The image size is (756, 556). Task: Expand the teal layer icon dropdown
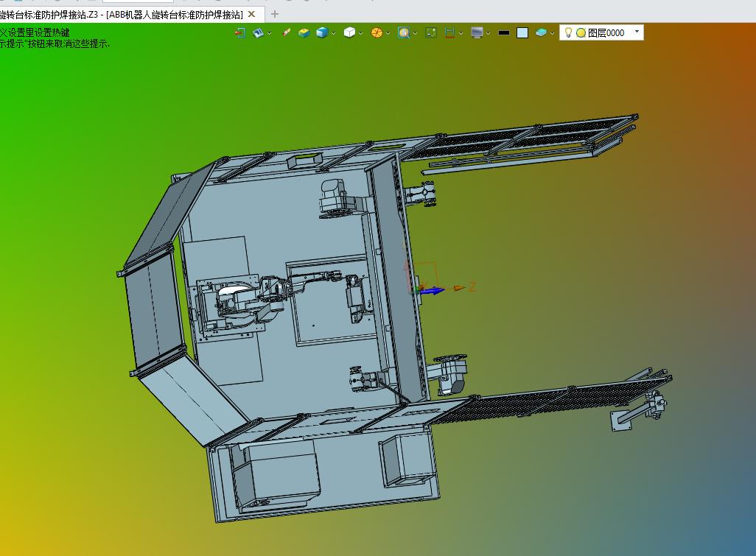(553, 33)
